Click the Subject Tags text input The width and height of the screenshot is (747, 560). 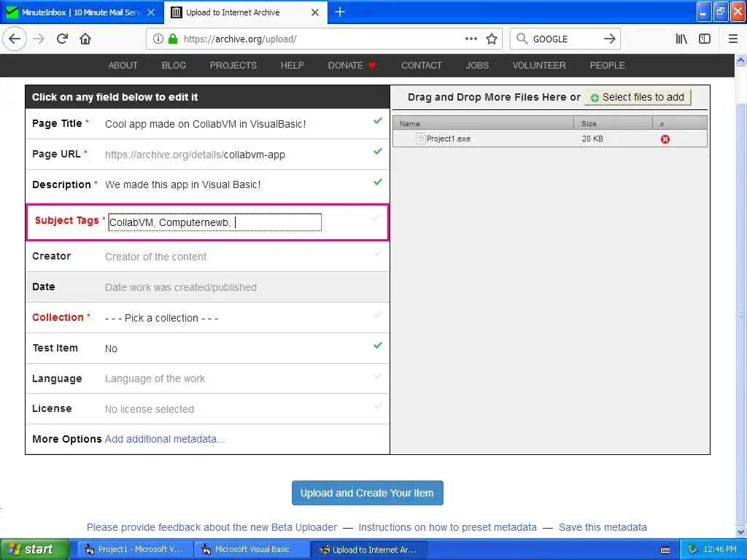[215, 222]
